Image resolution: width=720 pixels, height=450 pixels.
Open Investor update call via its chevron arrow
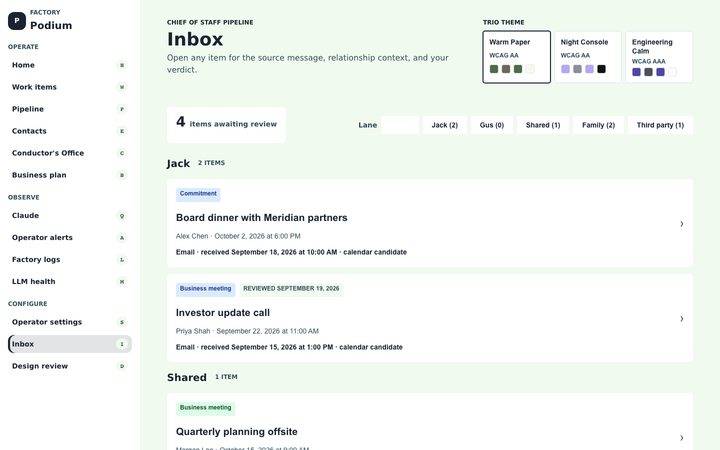coord(681,319)
